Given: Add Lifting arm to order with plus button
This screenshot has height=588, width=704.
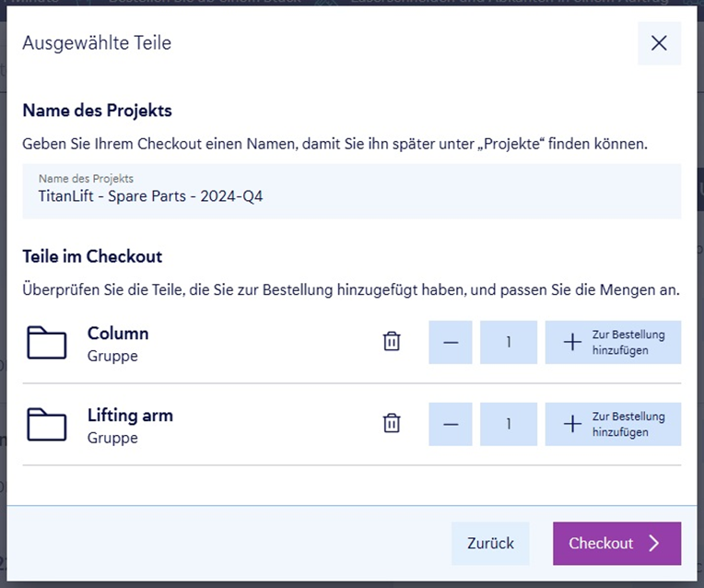Looking at the screenshot, I should (x=613, y=424).
